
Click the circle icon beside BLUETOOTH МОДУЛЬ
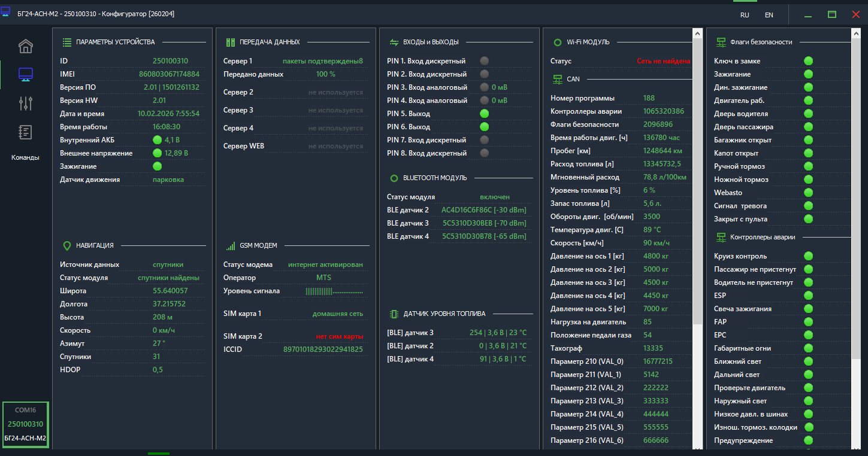point(394,178)
